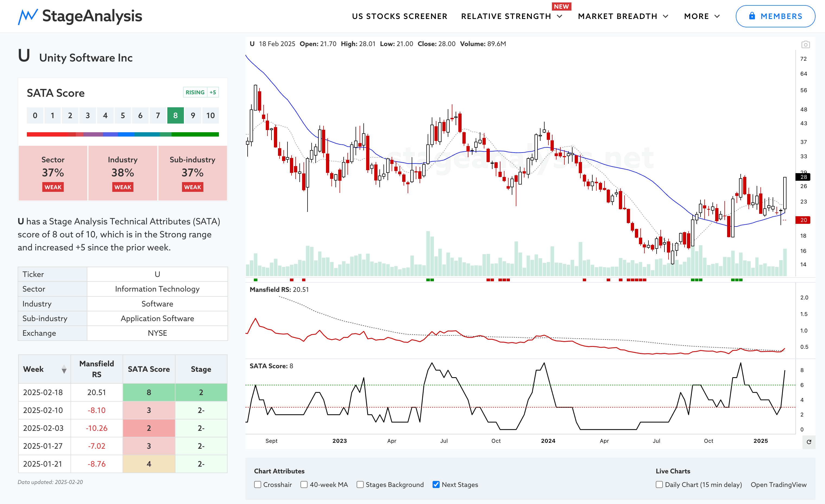This screenshot has height=504, width=825.
Task: Click the red 20 price axis label
Action: point(803,220)
